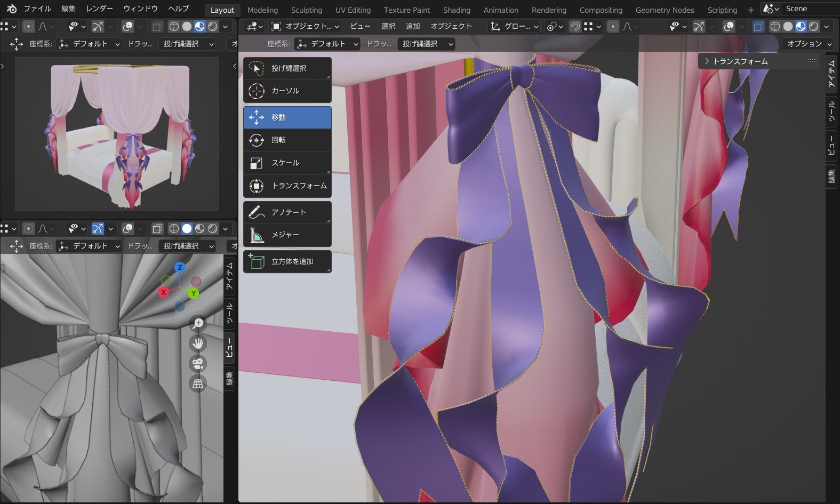Select the Annotate (アノテート) tool
The image size is (840, 504).
pos(287,212)
